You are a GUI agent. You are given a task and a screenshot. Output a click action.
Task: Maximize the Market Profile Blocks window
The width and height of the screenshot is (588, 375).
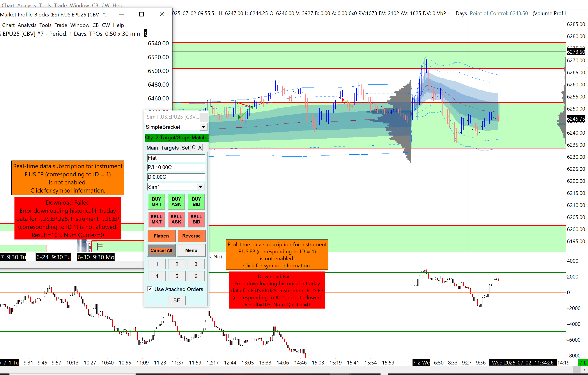point(141,14)
